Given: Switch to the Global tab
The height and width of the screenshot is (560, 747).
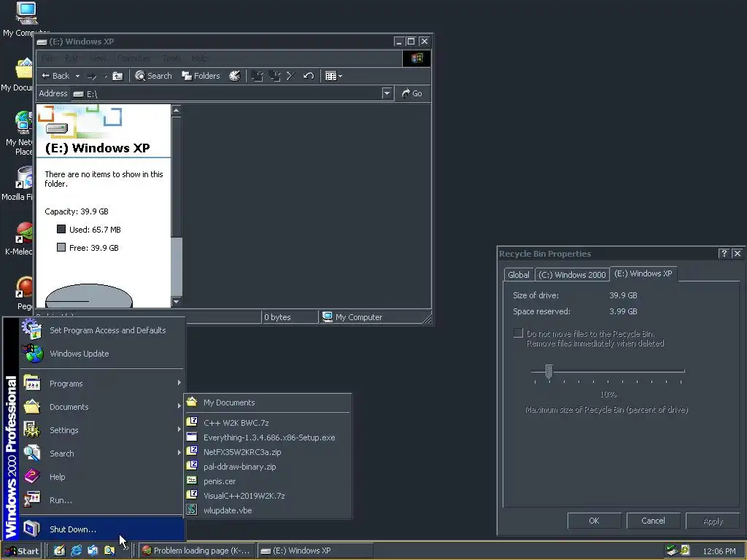Looking at the screenshot, I should point(519,275).
